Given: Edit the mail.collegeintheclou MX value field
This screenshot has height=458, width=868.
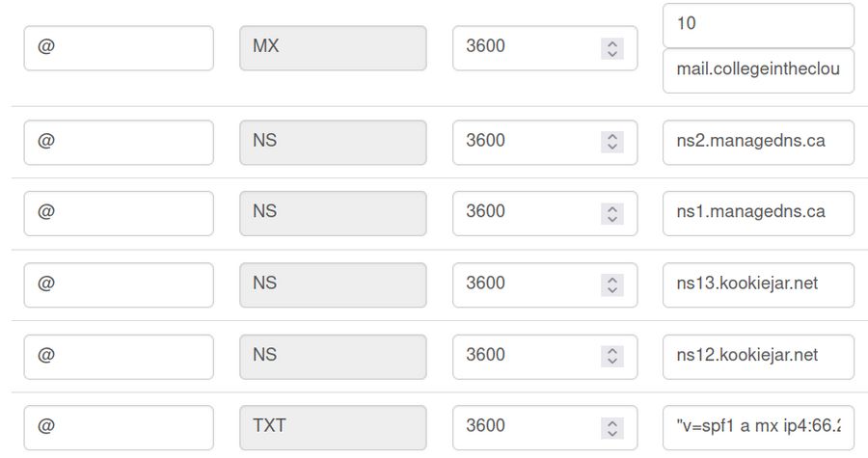Looking at the screenshot, I should [758, 71].
